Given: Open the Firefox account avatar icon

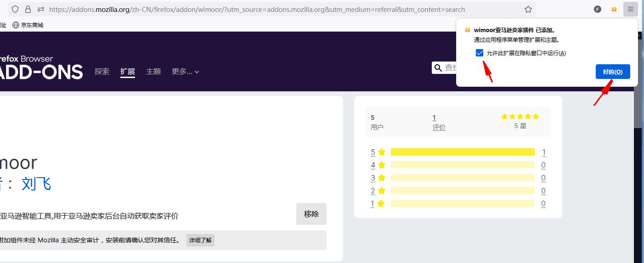Looking at the screenshot, I should pyautogui.click(x=598, y=9).
